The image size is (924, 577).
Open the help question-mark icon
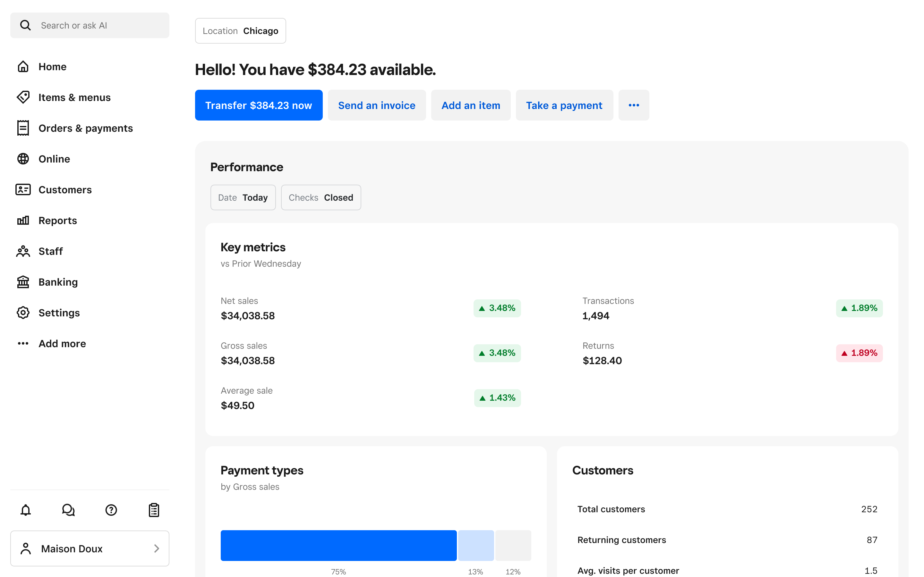pos(111,510)
